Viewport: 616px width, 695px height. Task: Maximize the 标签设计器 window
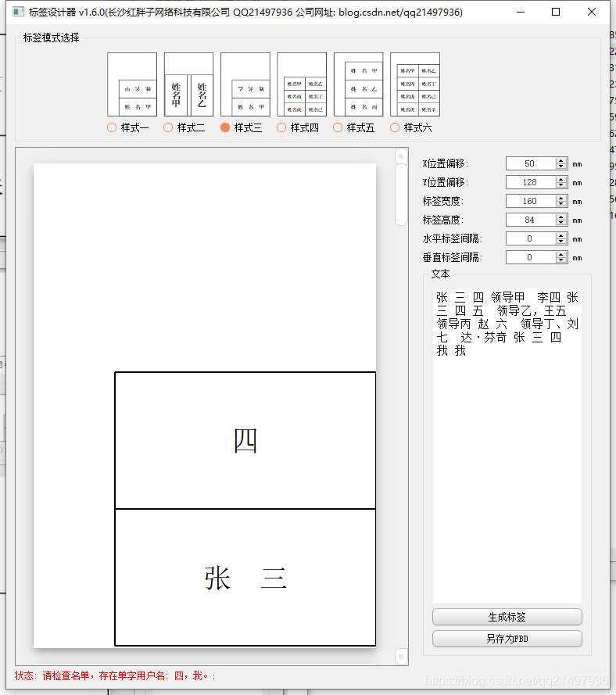[556, 12]
